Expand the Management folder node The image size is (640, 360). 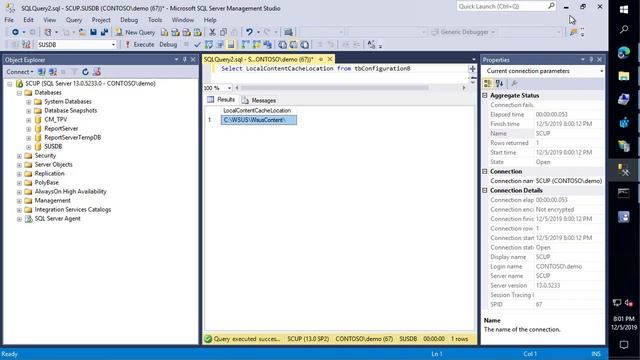(19, 200)
